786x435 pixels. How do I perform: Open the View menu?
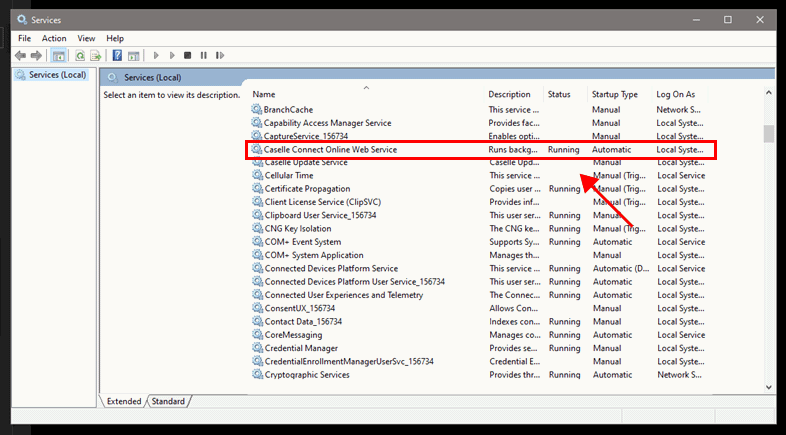point(86,38)
